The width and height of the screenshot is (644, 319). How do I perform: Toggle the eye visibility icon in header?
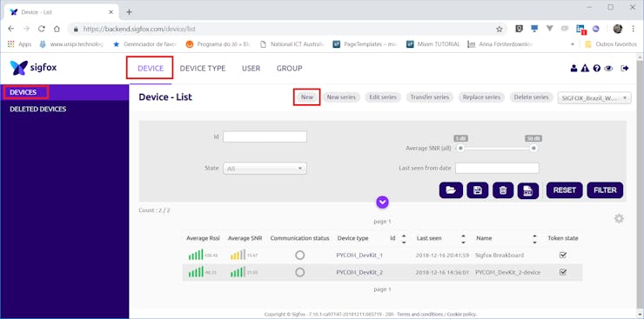tap(608, 69)
